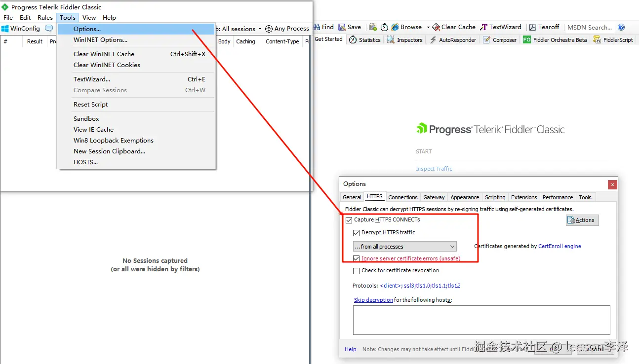
Task: Click the CertEnroll engine link
Action: point(559,246)
